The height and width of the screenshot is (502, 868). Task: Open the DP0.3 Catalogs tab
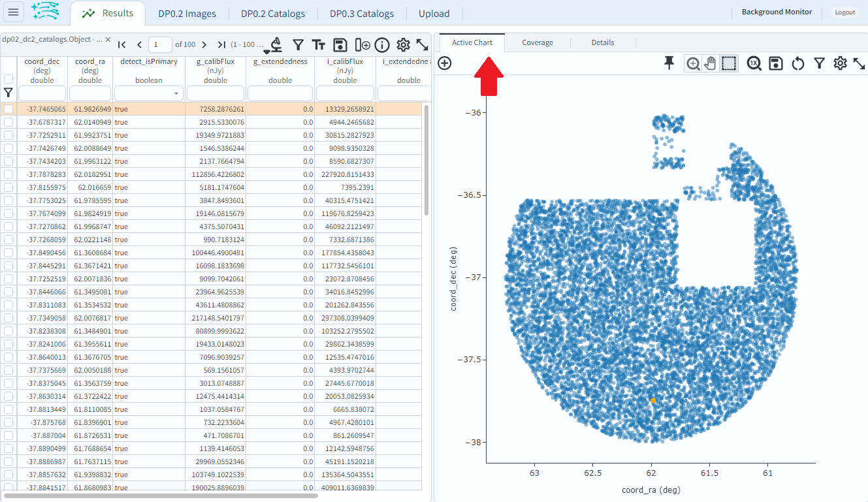pos(361,13)
